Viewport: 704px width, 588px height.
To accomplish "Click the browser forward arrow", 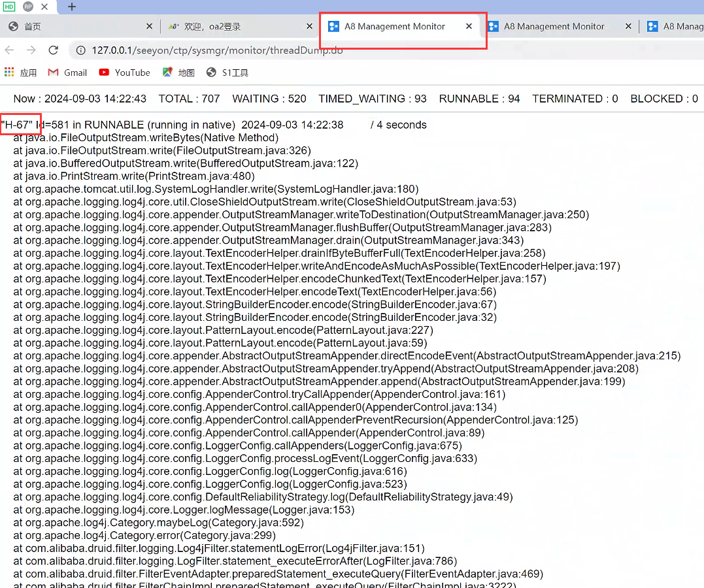I will pos(31,50).
